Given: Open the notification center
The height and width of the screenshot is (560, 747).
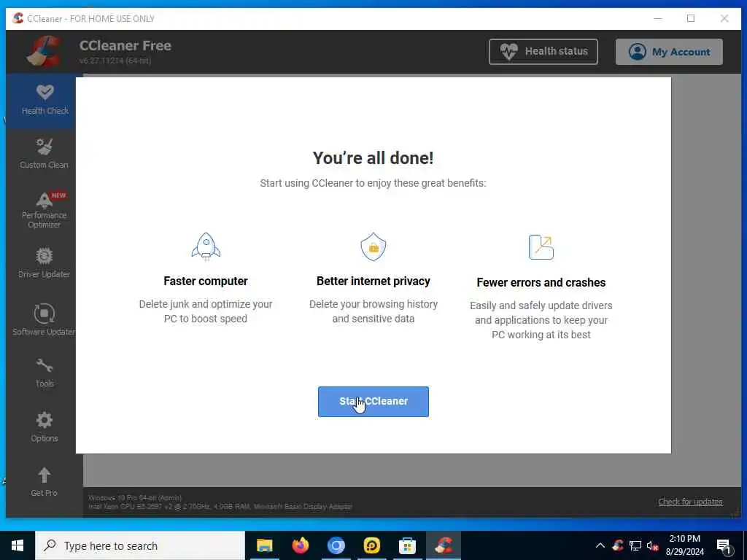Looking at the screenshot, I should (724, 545).
